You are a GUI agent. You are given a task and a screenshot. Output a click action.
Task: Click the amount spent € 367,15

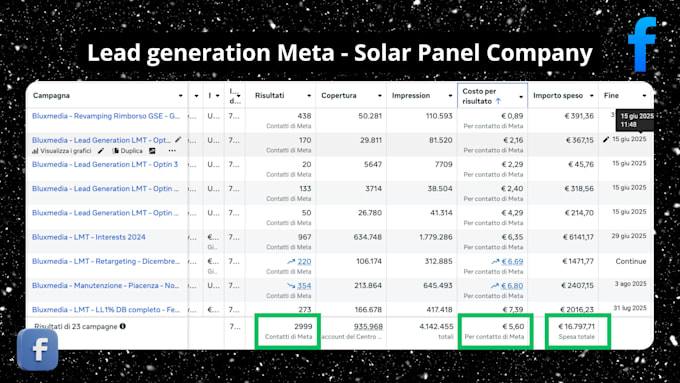580,140
